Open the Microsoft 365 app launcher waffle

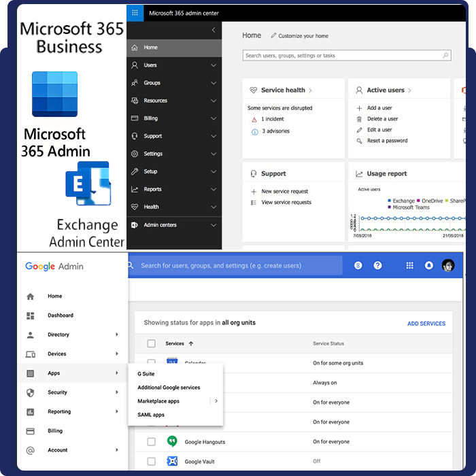[135, 13]
